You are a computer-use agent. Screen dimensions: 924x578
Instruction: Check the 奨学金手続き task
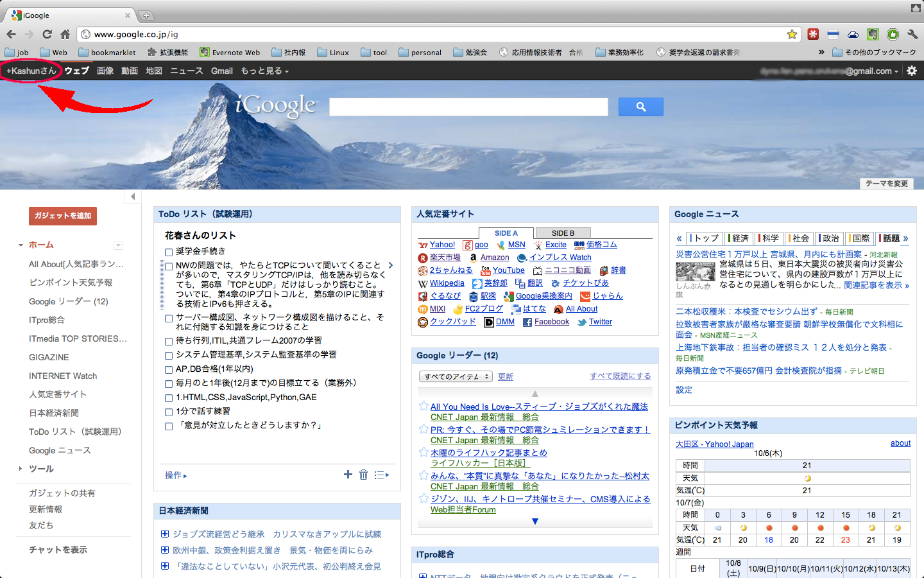click(169, 252)
